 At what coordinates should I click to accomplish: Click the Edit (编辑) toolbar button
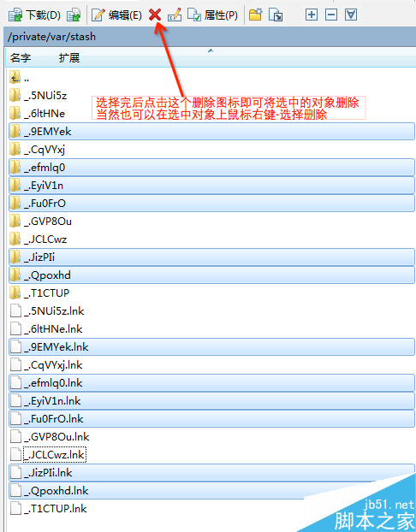116,15
